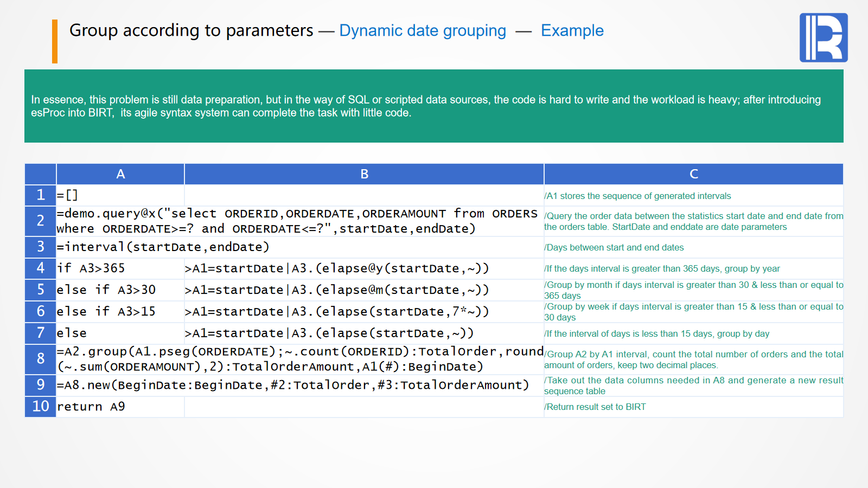The image size is (868, 488).
Task: Click the blue R logo icon
Action: point(823,37)
